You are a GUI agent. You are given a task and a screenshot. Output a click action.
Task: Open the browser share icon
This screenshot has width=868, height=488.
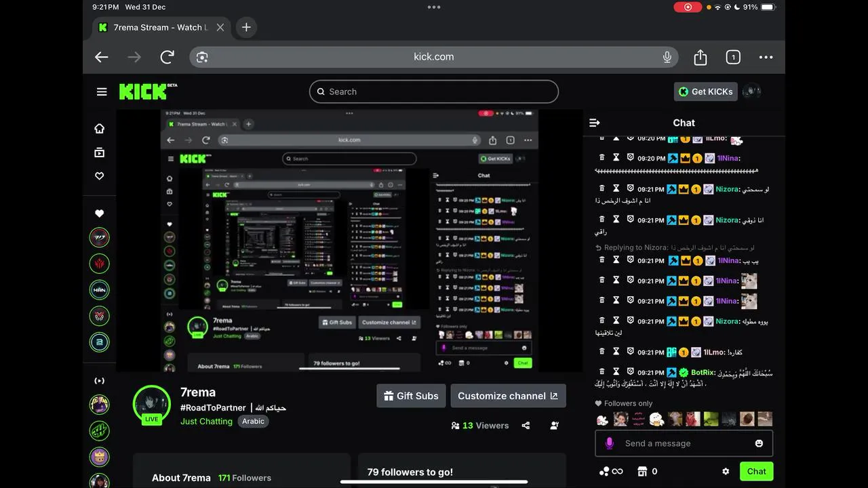pos(701,57)
